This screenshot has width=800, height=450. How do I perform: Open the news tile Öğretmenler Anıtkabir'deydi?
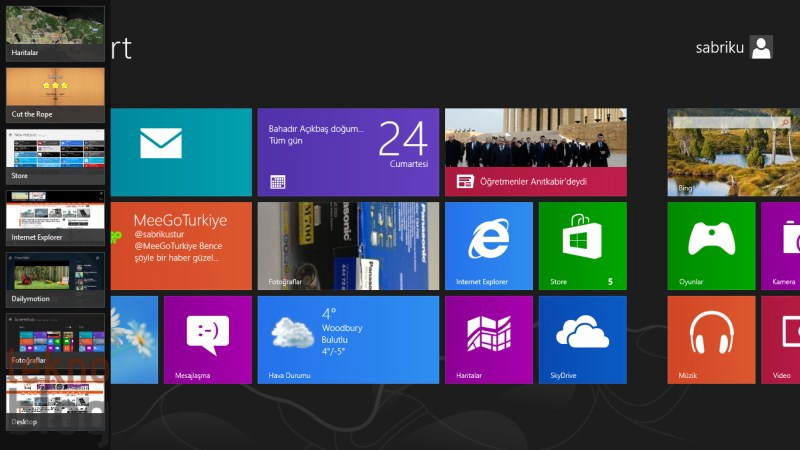click(536, 152)
